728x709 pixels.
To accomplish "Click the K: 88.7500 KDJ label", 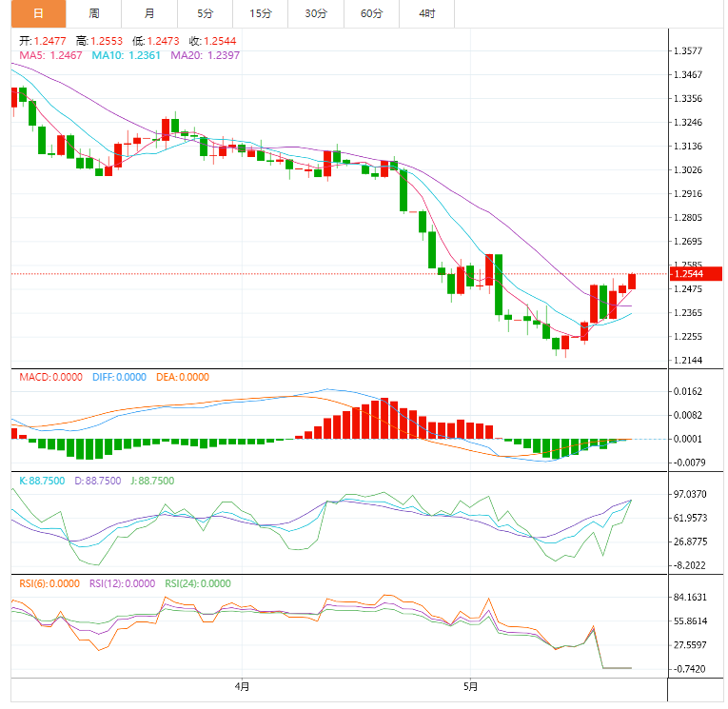I will coord(42,481).
